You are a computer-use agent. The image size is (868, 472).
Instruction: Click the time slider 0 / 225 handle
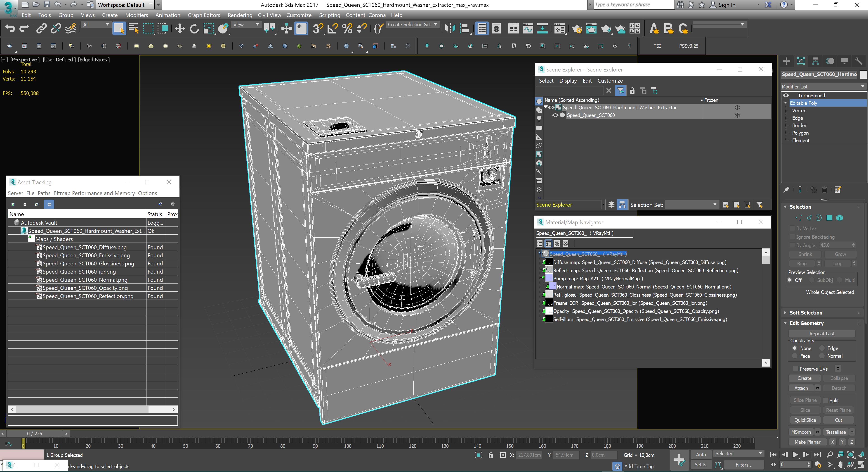34,434
